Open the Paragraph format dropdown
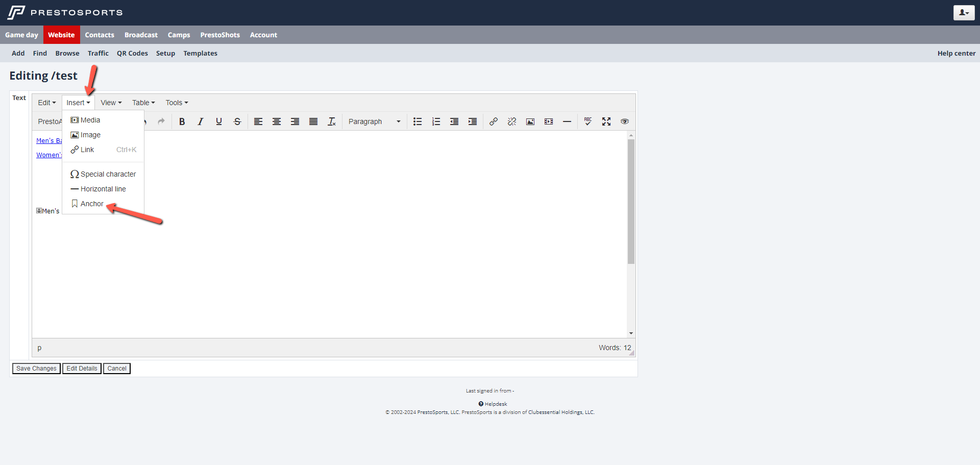This screenshot has width=980, height=465. pos(374,121)
